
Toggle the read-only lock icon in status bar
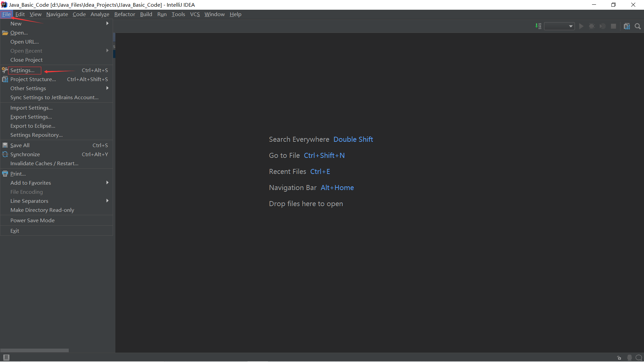619,358
